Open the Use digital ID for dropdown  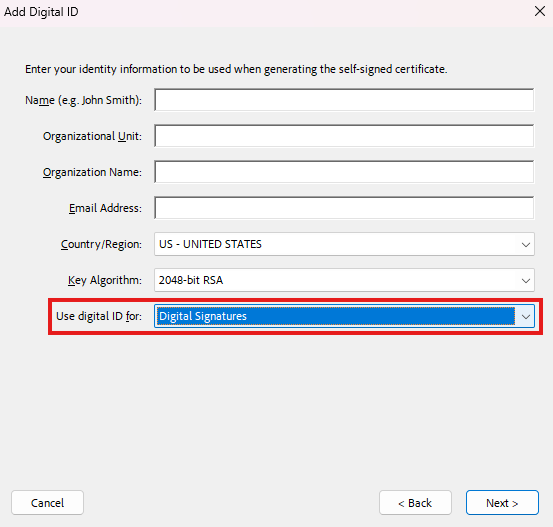(344, 316)
